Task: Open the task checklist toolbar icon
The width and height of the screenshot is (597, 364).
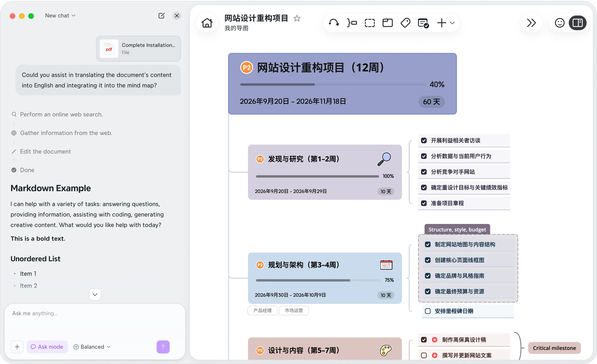Action: click(x=423, y=23)
